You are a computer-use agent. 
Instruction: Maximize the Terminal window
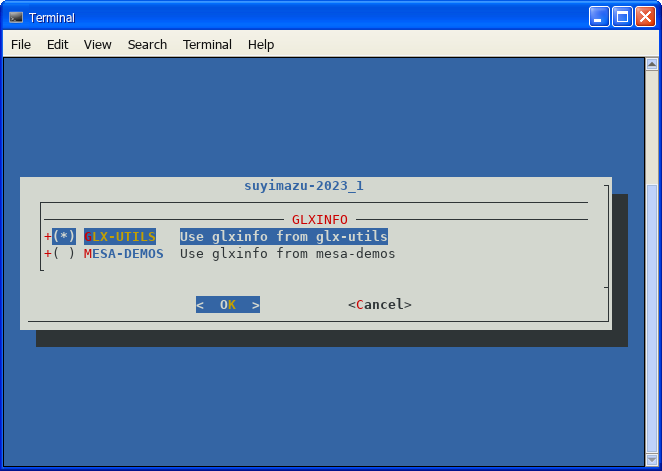[x=621, y=17]
